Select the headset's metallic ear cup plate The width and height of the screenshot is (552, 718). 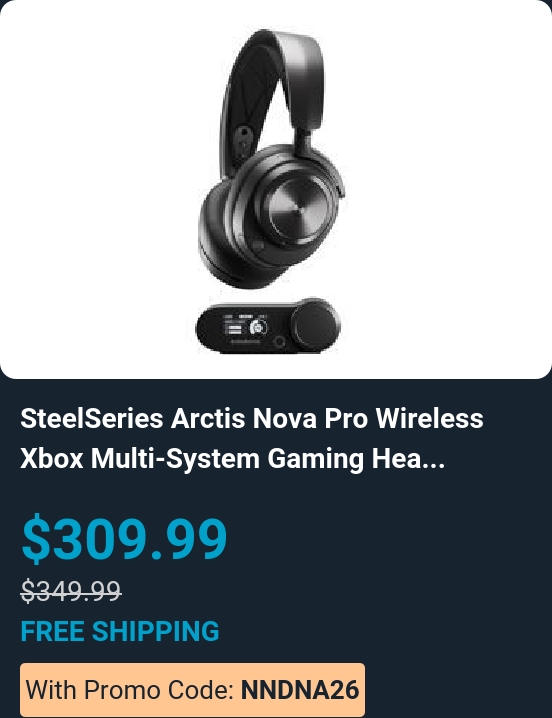296,207
